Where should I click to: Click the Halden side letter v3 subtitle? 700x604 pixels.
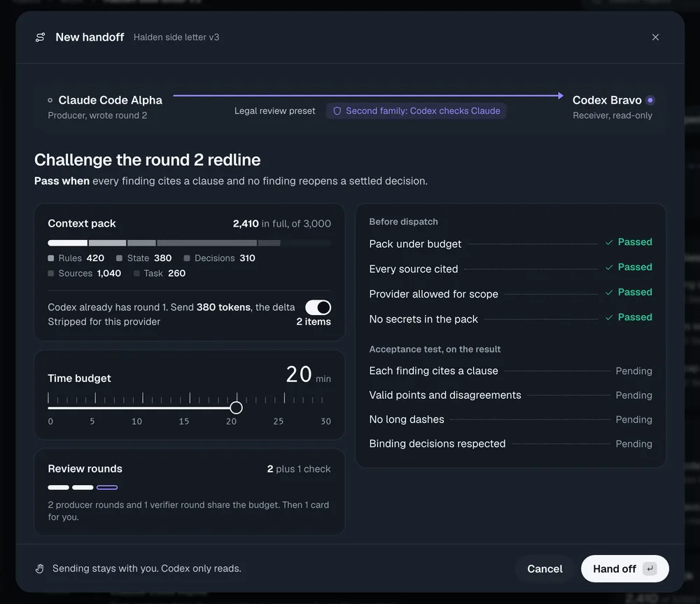176,38
